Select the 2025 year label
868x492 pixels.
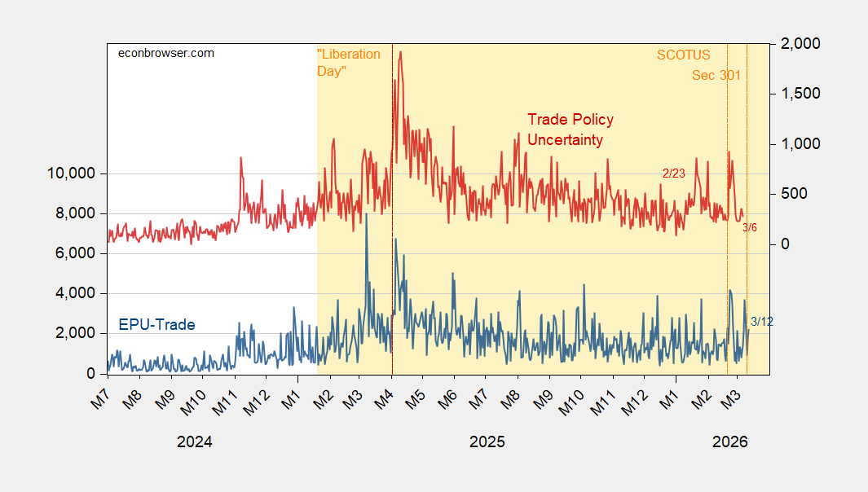(x=487, y=442)
